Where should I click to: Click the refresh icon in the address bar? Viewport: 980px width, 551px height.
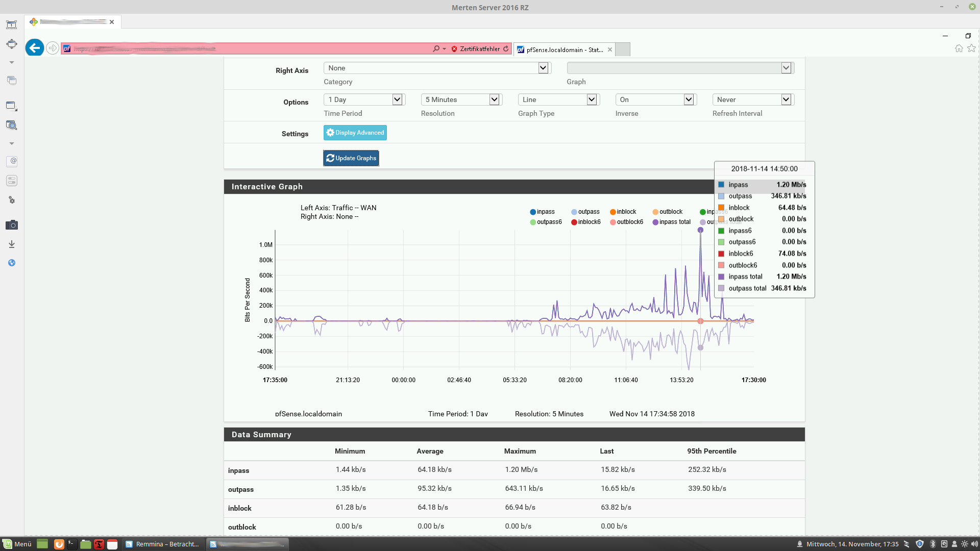coord(506,49)
